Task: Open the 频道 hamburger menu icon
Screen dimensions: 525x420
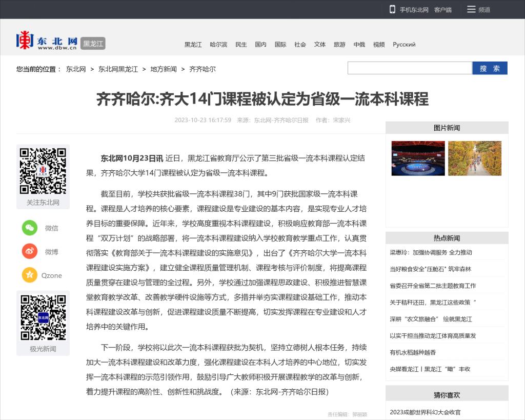Action: [471, 9]
